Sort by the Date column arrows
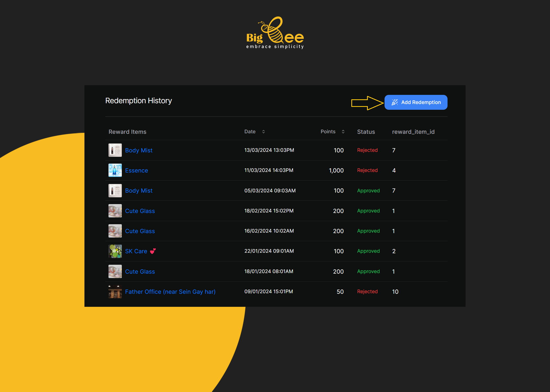This screenshot has height=392, width=550. [x=263, y=132]
